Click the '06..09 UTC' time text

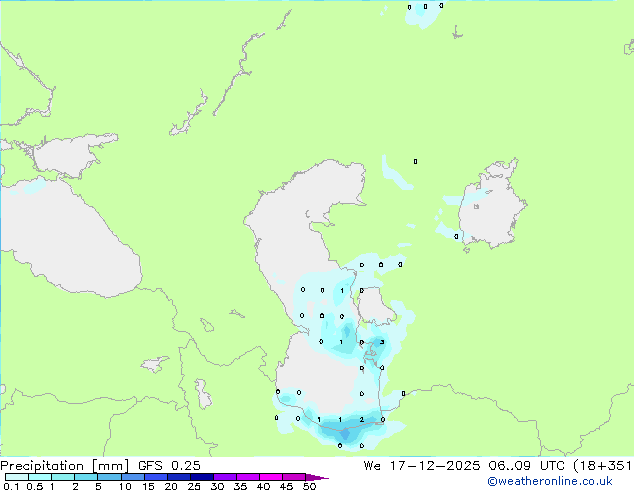tap(526, 466)
